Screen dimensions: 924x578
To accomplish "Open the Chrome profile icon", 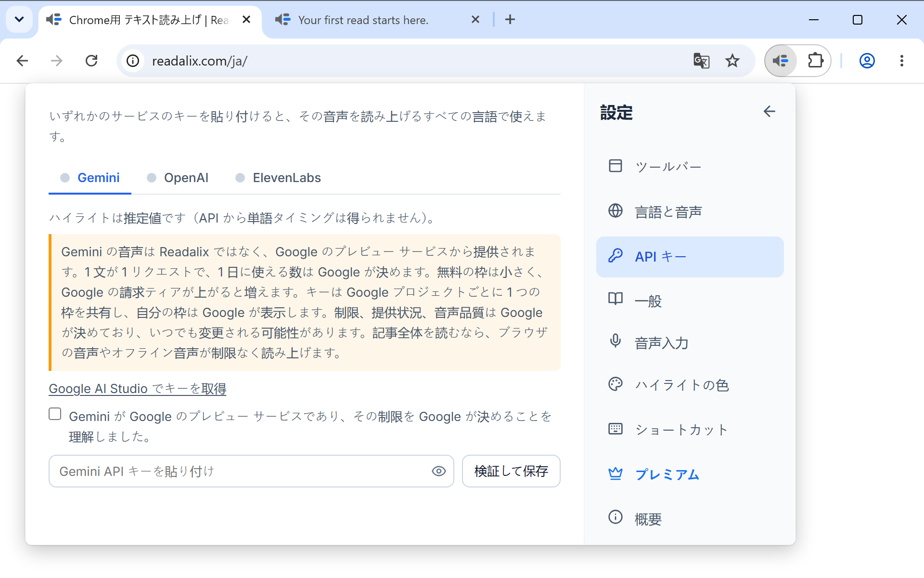I will point(867,61).
